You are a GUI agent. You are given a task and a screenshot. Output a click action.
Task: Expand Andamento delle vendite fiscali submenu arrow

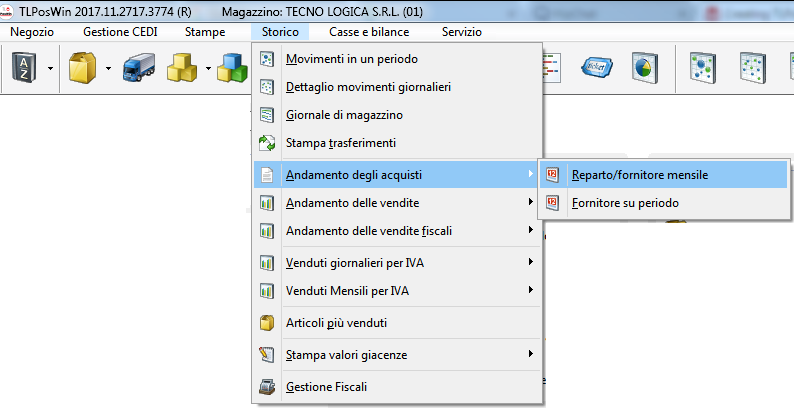coord(531,230)
